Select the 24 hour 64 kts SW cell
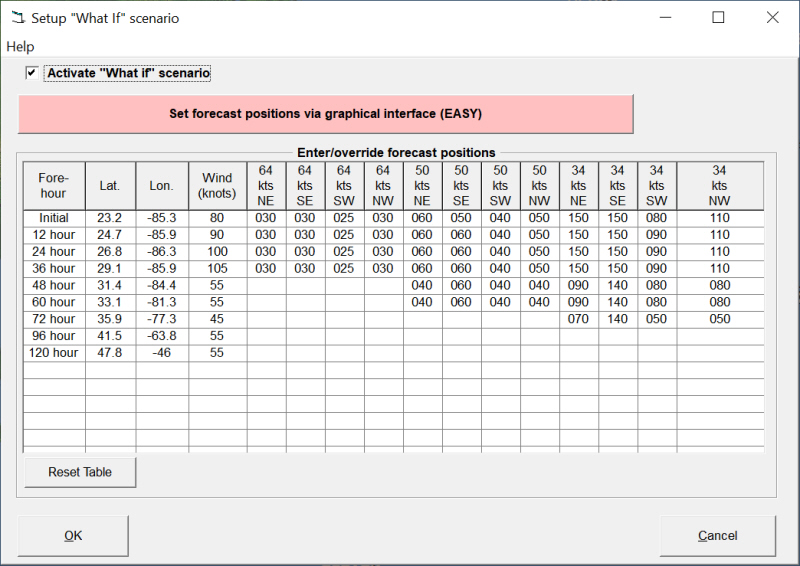Viewport: 800px width, 566px height. coord(344,252)
